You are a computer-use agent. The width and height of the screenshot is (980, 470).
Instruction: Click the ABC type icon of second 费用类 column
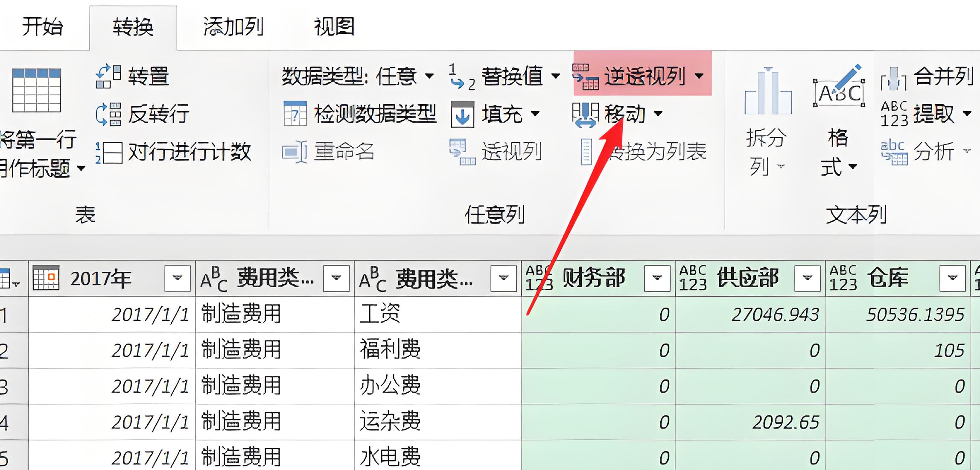373,279
